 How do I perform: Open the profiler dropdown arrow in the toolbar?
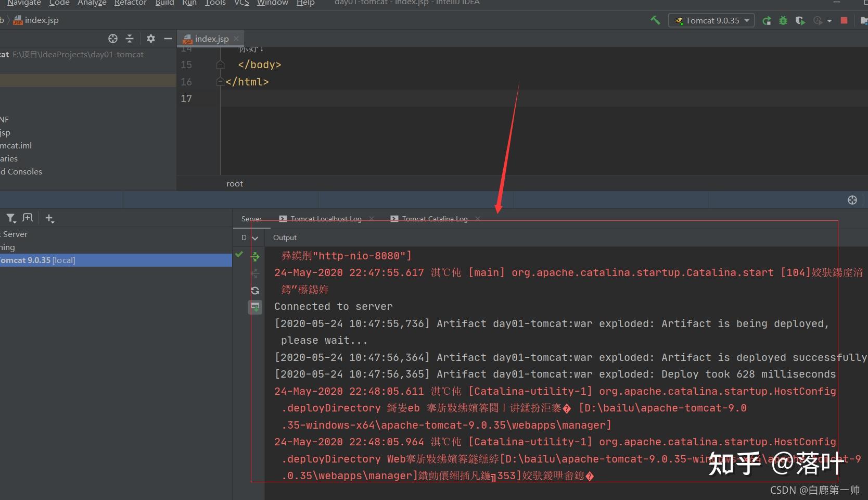(829, 21)
